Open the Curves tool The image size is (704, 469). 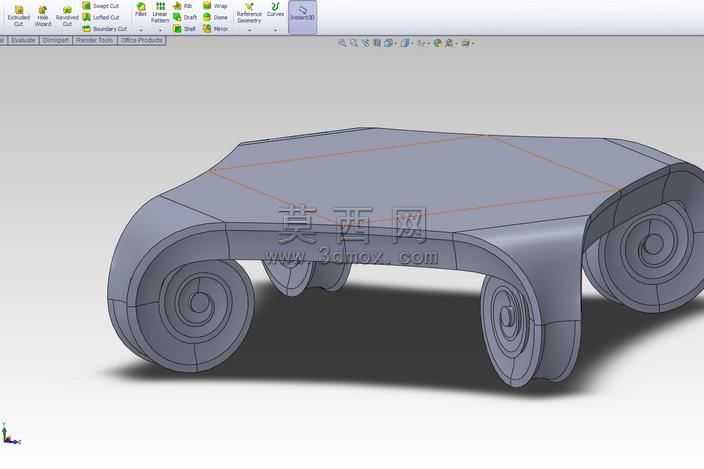(275, 9)
